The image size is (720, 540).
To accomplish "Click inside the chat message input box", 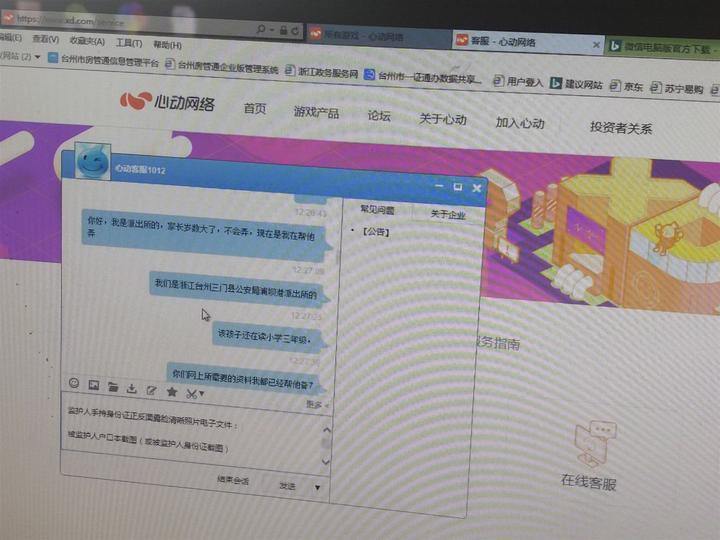I will point(193,434).
